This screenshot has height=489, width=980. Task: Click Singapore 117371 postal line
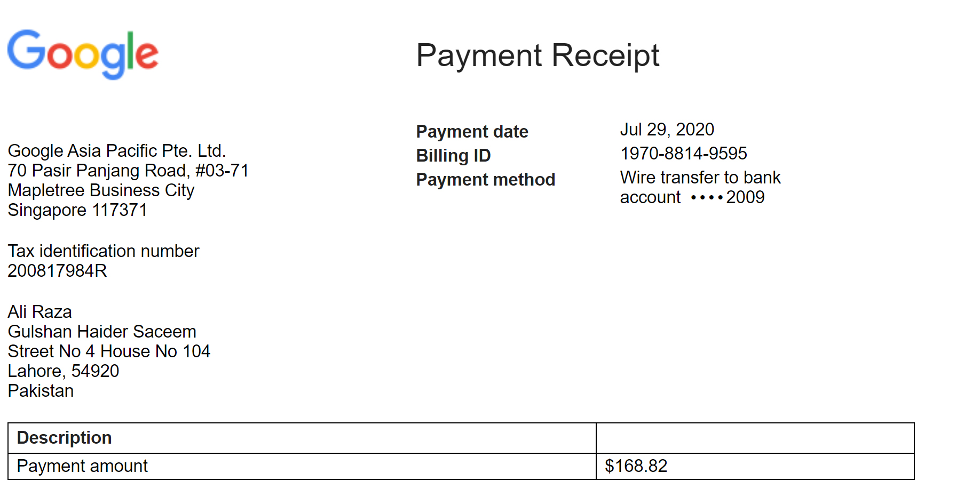77,210
